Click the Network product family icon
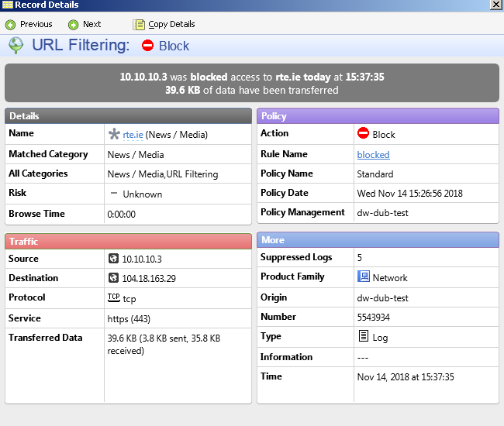The height and width of the screenshot is (426, 504). [x=364, y=276]
